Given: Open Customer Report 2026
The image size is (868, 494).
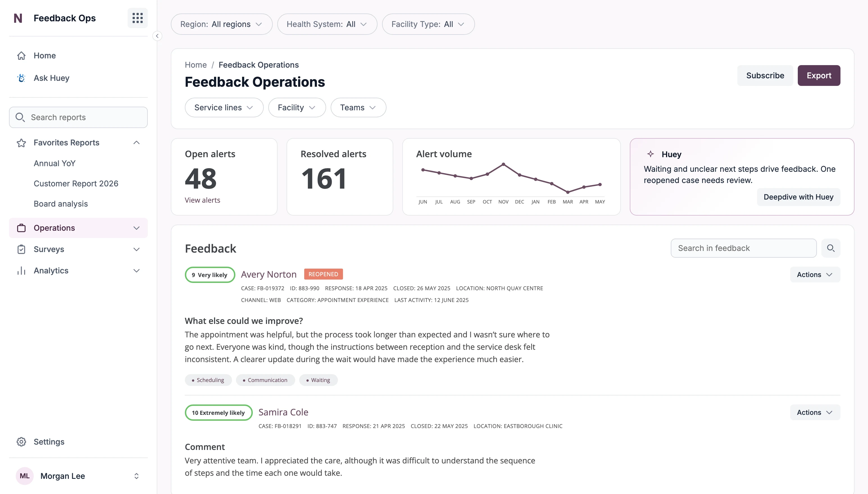Looking at the screenshot, I should (x=76, y=184).
